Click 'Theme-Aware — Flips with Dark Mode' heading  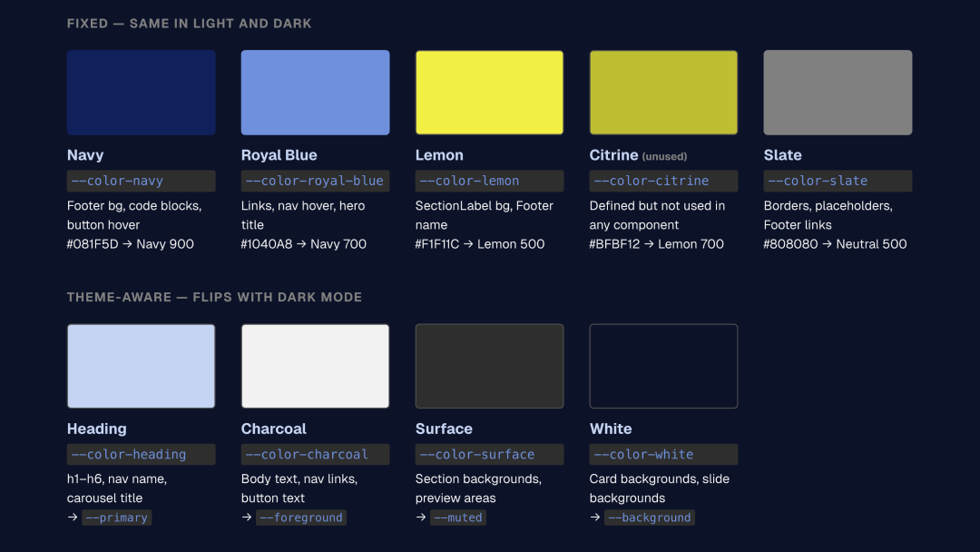click(214, 297)
